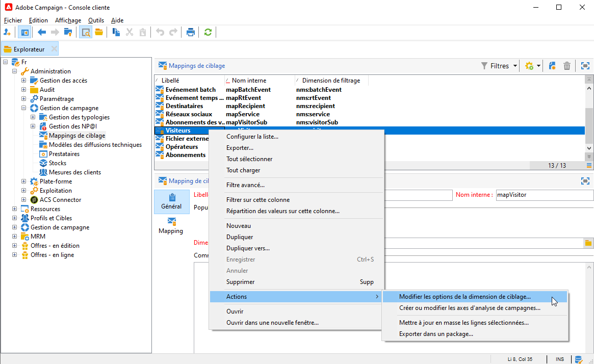Click the blue back arrow icon
The width and height of the screenshot is (594, 364).
click(42, 32)
